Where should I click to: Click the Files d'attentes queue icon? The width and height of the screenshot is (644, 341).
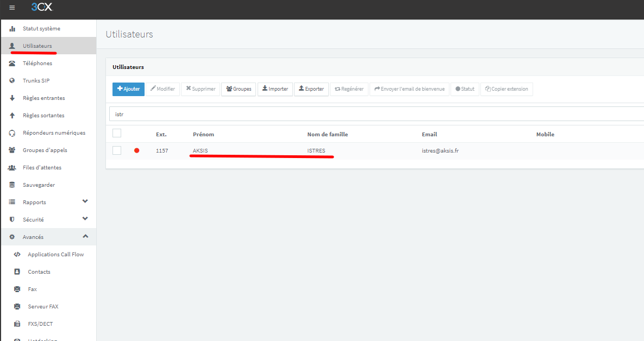12,167
